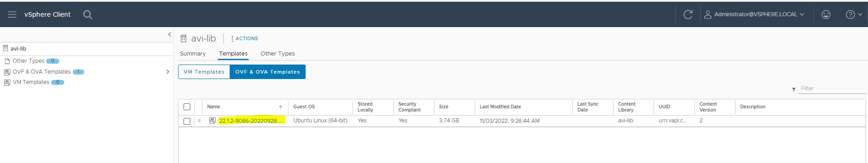Collapse the left navigation panel
This screenshot has height=163, width=868.
tap(170, 34)
